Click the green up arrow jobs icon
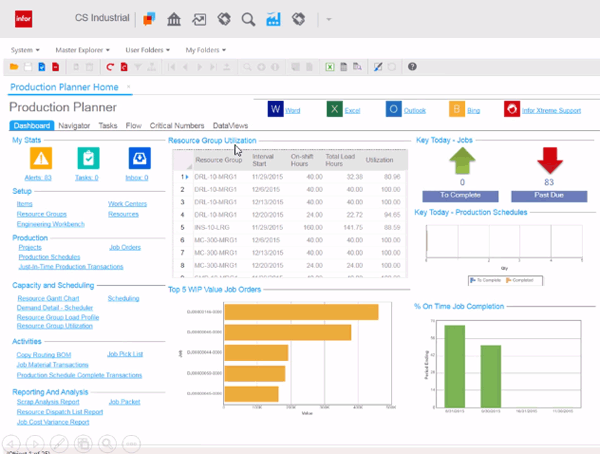This screenshot has height=454, width=600. (x=462, y=160)
